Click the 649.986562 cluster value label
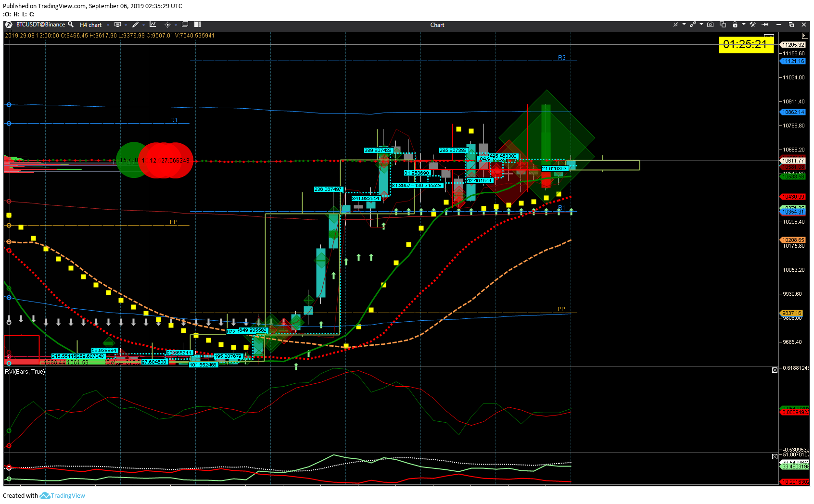 [x=253, y=330]
